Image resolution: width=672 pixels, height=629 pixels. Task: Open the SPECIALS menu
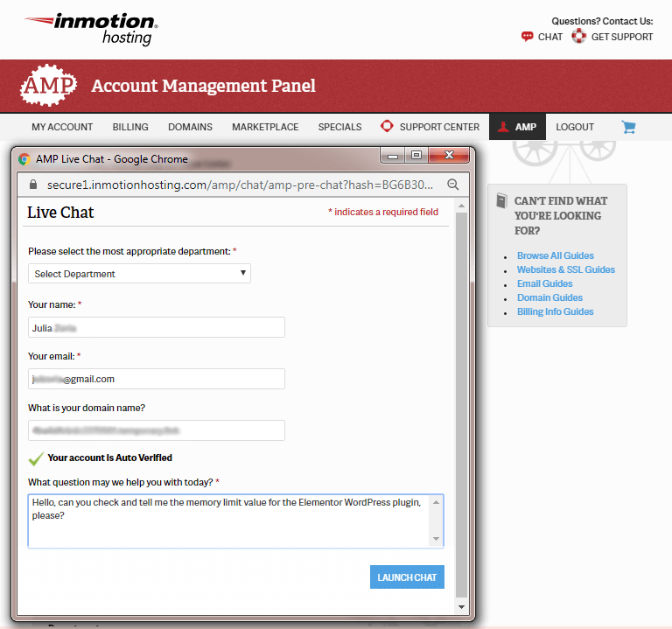(x=339, y=127)
